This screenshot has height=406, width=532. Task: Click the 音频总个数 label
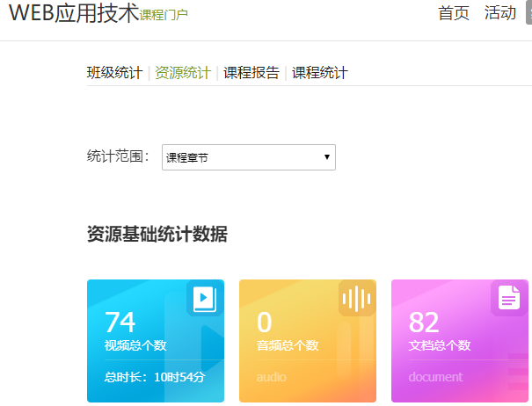point(288,345)
